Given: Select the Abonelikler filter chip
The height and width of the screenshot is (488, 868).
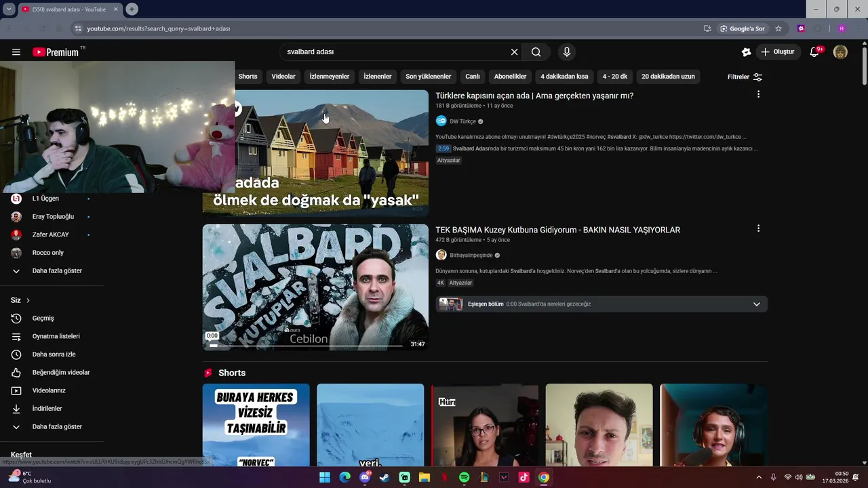Looking at the screenshot, I should click(x=510, y=77).
